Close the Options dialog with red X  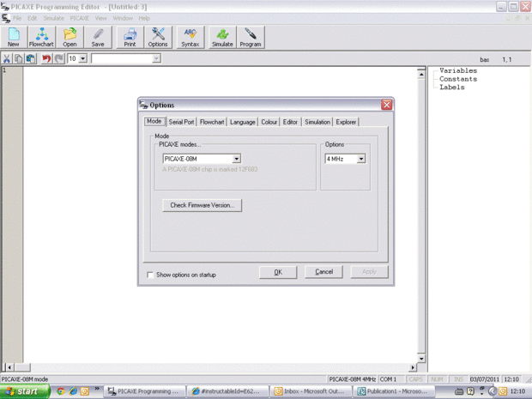(386, 105)
